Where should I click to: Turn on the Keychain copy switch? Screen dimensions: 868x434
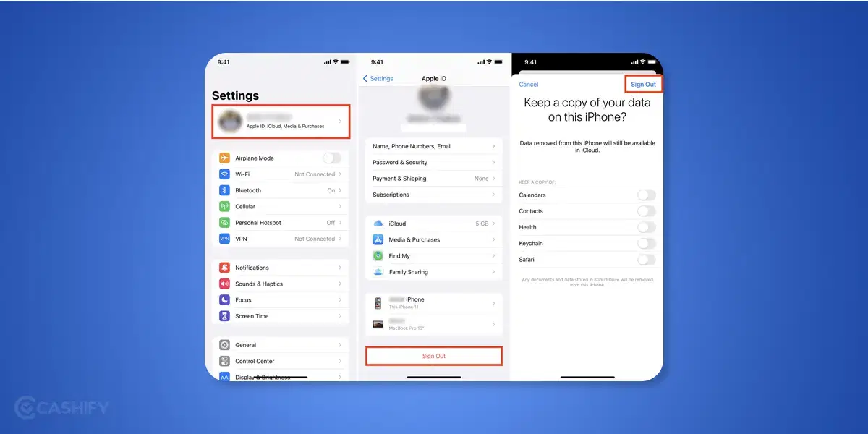point(647,244)
